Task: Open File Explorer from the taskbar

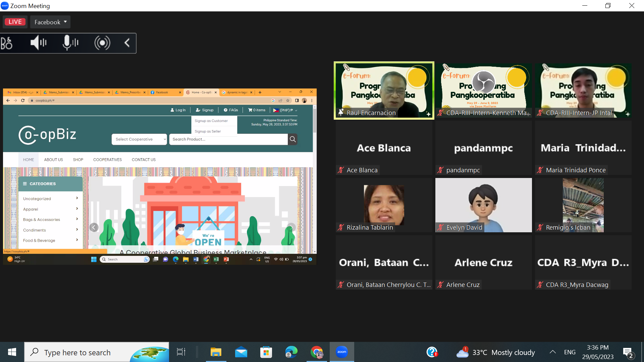Action: click(216, 352)
